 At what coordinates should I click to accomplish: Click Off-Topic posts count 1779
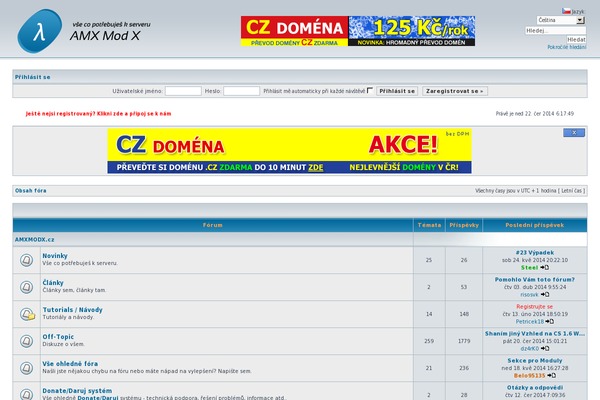point(464,341)
